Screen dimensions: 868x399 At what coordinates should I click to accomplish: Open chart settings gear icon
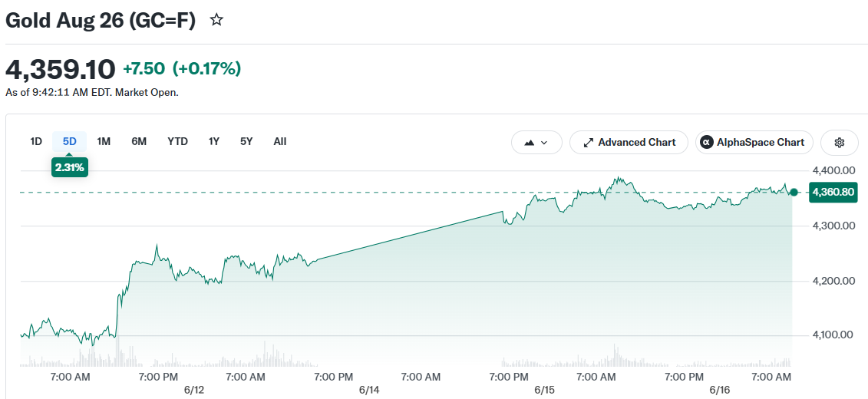pos(839,142)
